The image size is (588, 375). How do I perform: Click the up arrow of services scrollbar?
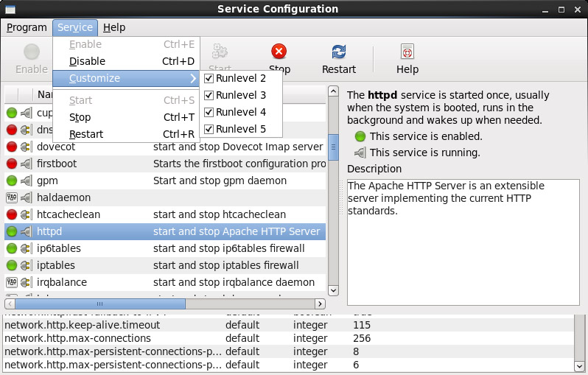tap(333, 91)
